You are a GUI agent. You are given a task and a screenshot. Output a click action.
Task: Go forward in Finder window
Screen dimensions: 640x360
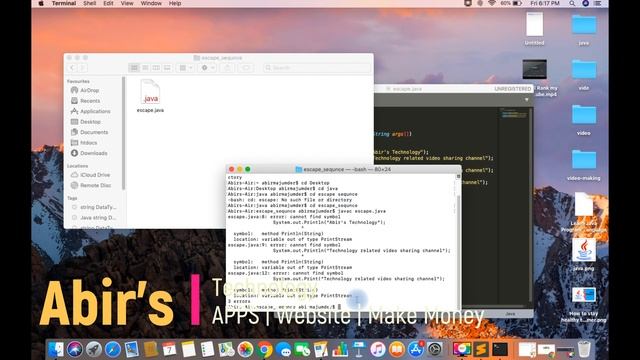click(x=82, y=68)
